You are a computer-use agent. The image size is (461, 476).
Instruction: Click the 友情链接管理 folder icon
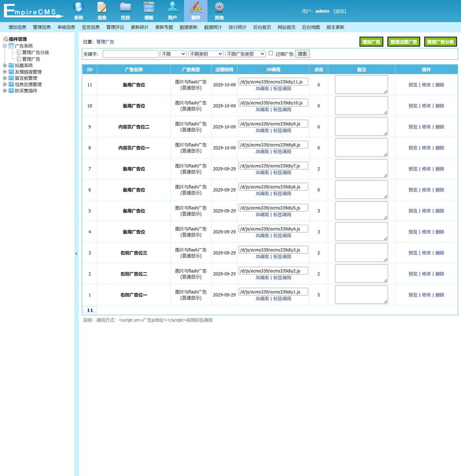pyautogui.click(x=12, y=72)
